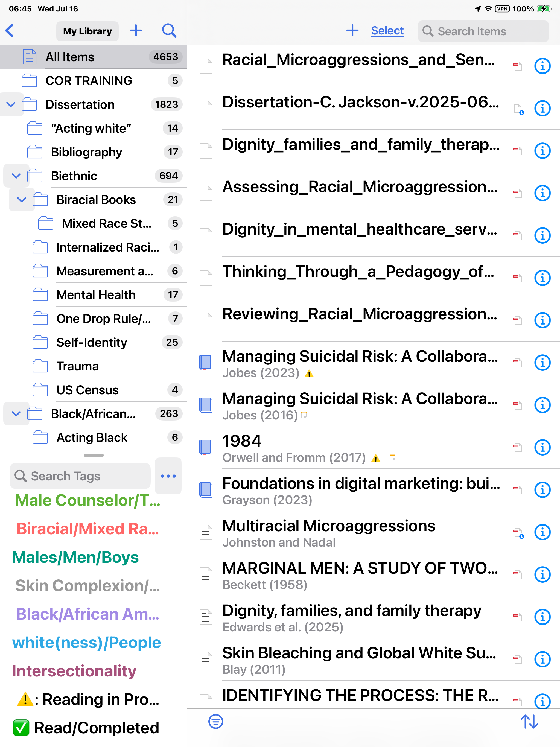Toggle the Males/Men/Boys tag filter

[x=75, y=557]
